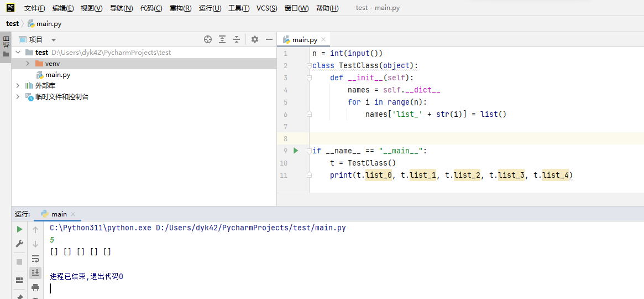Open the VCS(S) menu
The width and height of the screenshot is (644, 299).
point(267,8)
